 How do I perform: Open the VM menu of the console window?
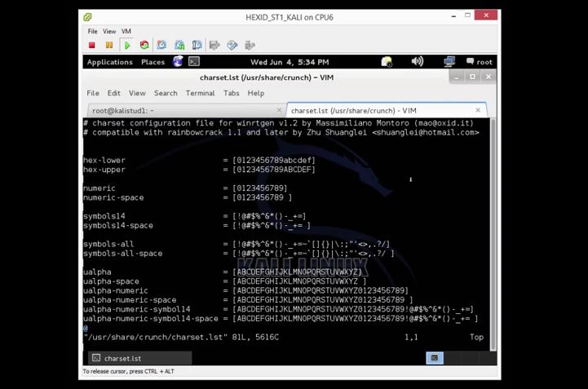point(126,31)
